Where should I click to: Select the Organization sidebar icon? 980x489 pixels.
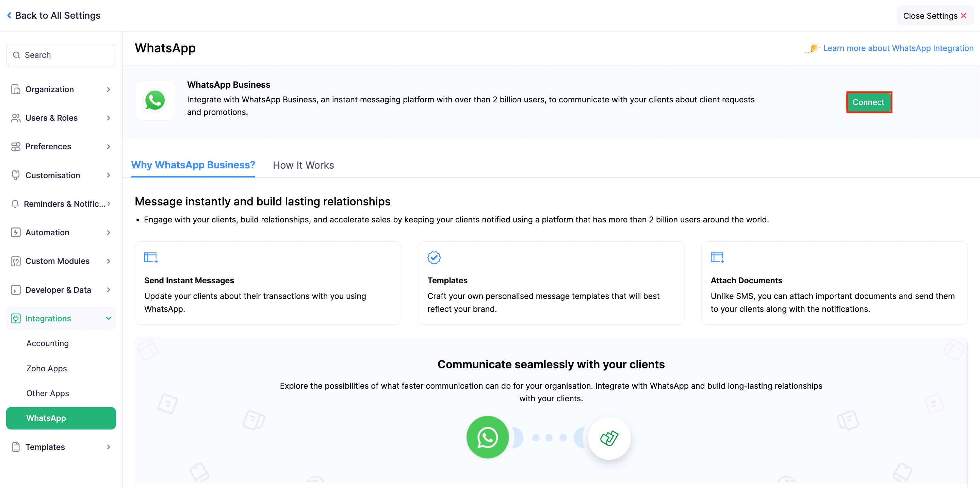pyautogui.click(x=16, y=89)
